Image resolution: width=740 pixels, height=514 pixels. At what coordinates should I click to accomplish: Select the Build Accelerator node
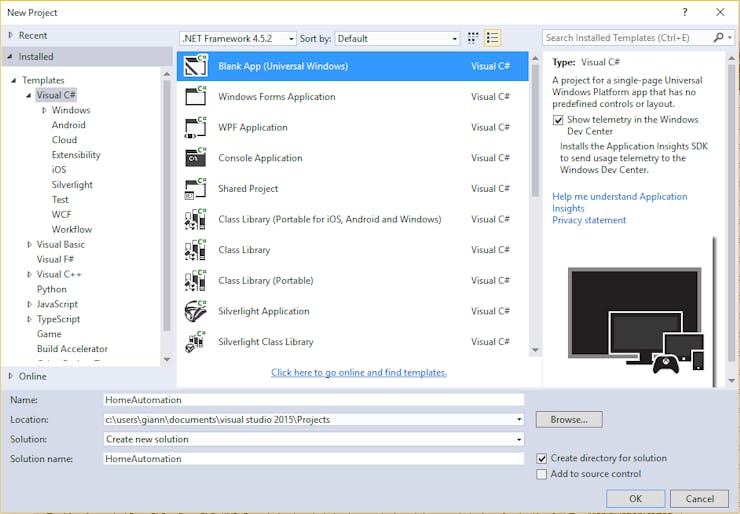tap(72, 349)
